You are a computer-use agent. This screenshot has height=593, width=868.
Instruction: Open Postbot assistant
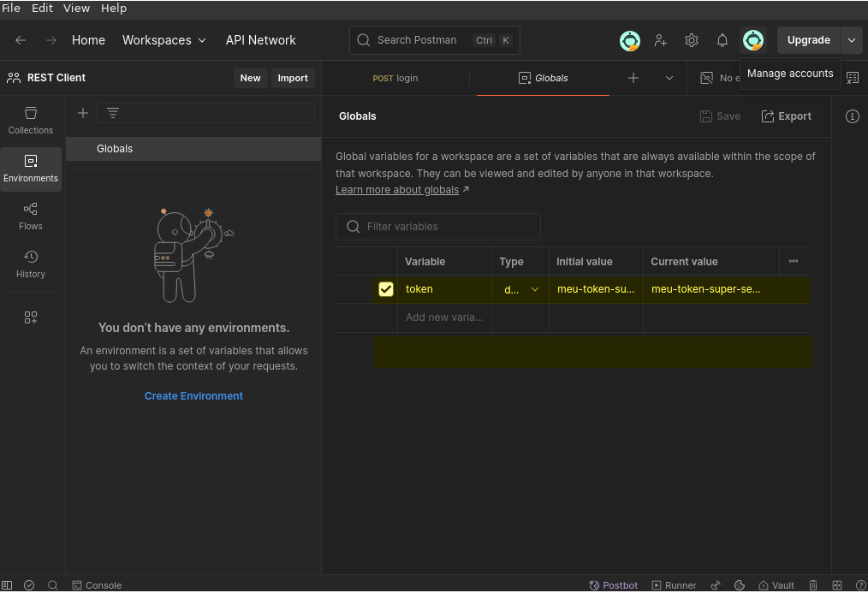(x=613, y=585)
